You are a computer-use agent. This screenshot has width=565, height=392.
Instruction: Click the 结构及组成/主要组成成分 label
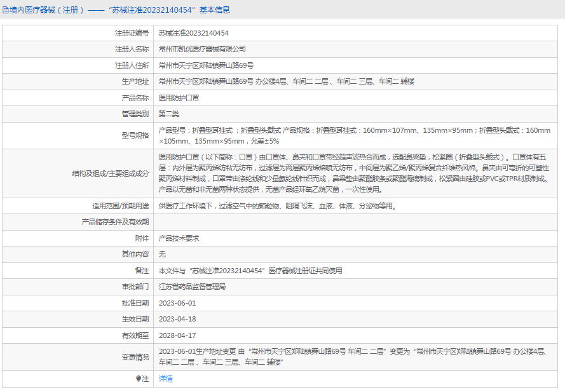[x=110, y=173]
